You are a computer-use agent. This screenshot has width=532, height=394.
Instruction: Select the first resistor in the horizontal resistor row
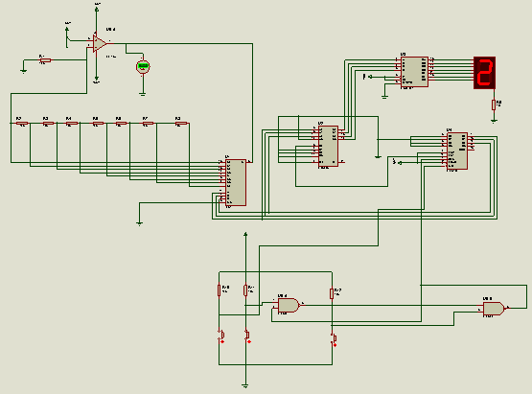point(22,124)
